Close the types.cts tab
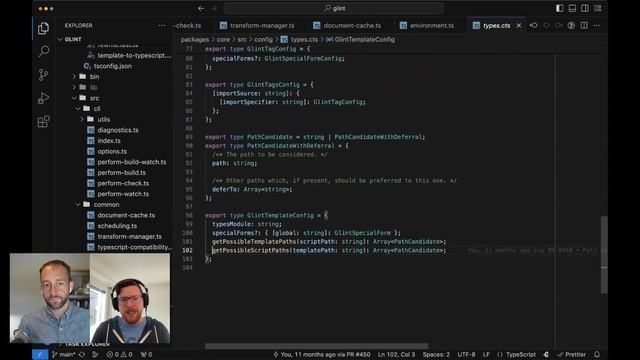Viewport: 640px width, 360px height. tap(519, 25)
